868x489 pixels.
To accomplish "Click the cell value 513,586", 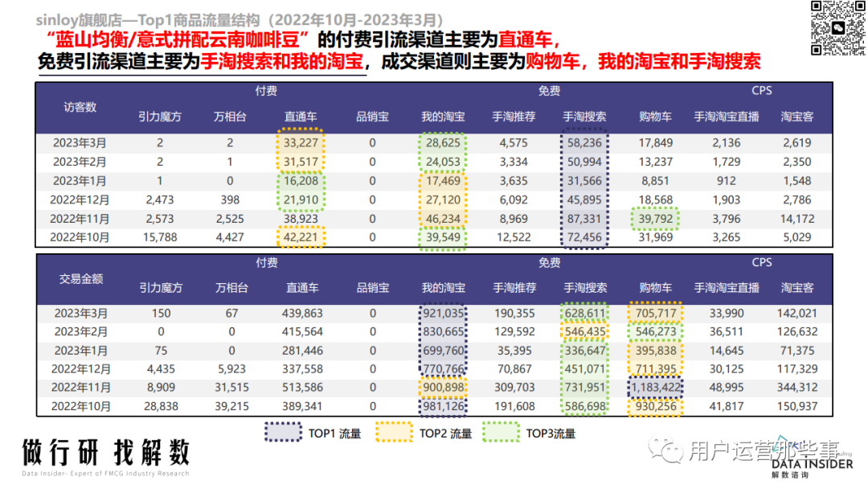I will pos(302,388).
